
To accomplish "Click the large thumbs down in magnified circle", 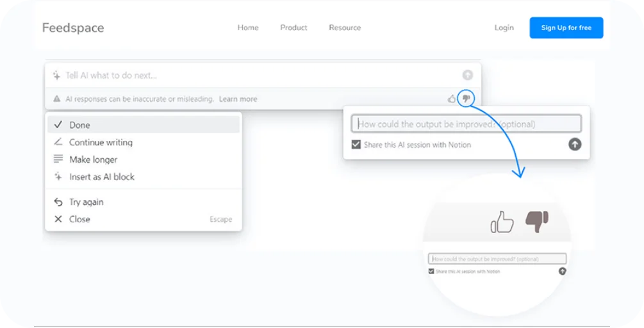I will point(537,222).
